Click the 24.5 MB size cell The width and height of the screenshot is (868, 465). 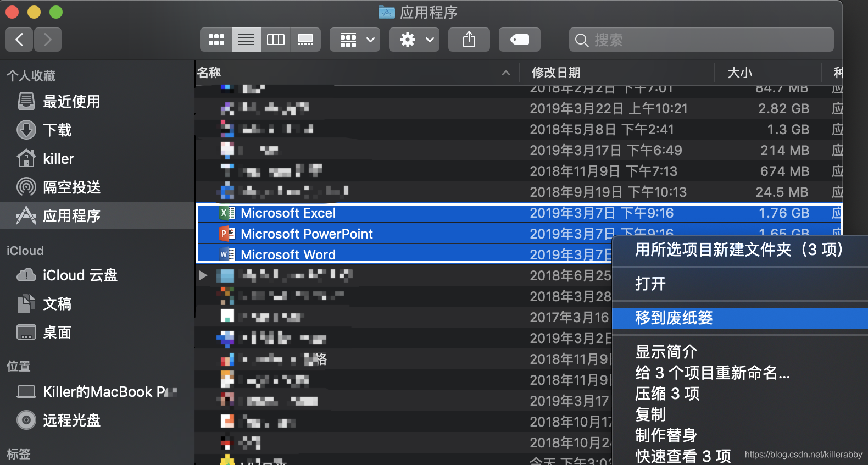pyautogui.click(x=782, y=192)
